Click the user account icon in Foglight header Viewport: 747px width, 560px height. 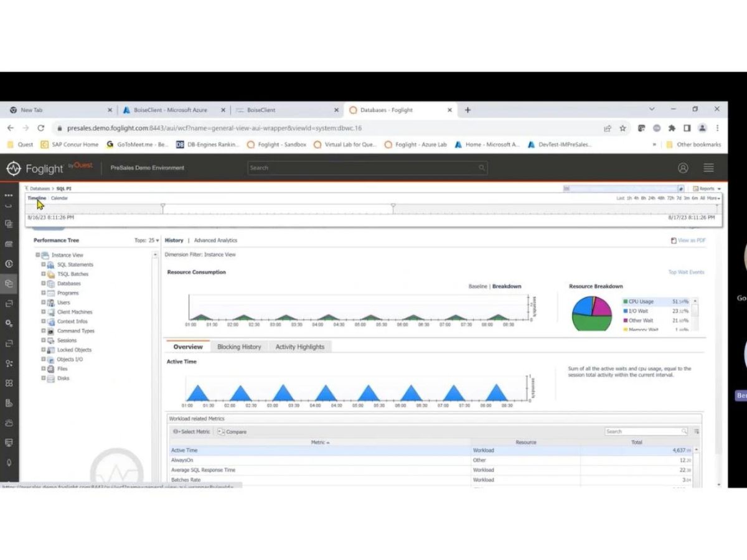[x=683, y=168]
